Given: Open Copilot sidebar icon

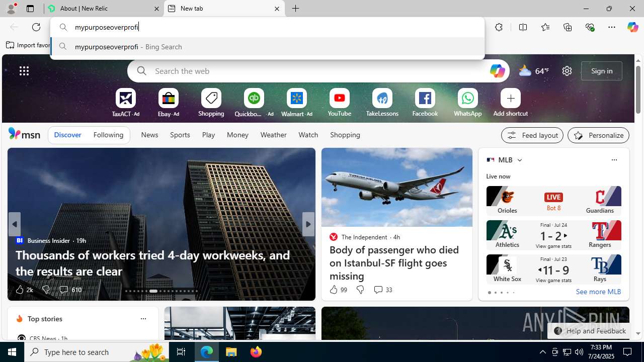Looking at the screenshot, I should click(x=632, y=27).
